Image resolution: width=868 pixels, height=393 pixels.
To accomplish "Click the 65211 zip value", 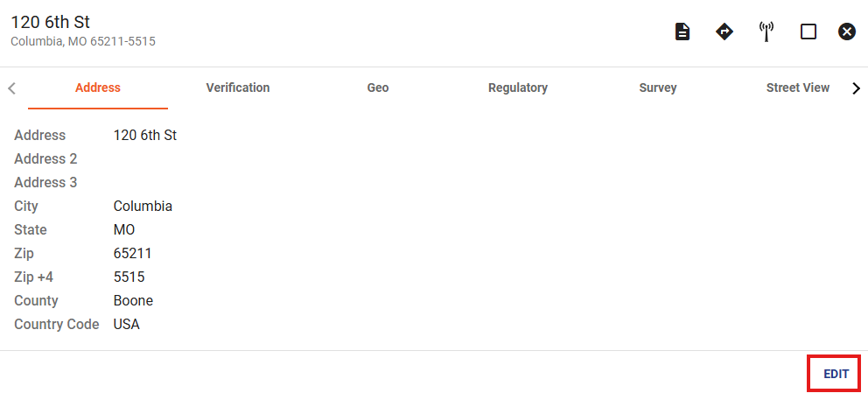I will point(132,254).
